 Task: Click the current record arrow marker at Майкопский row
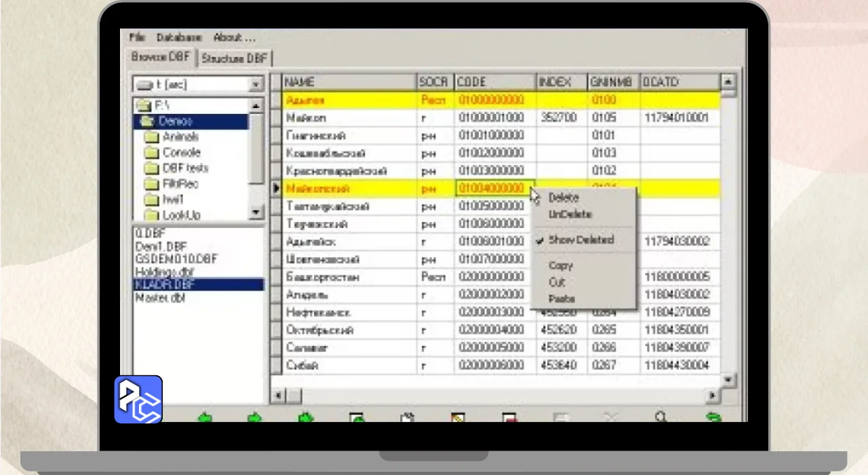click(x=276, y=189)
